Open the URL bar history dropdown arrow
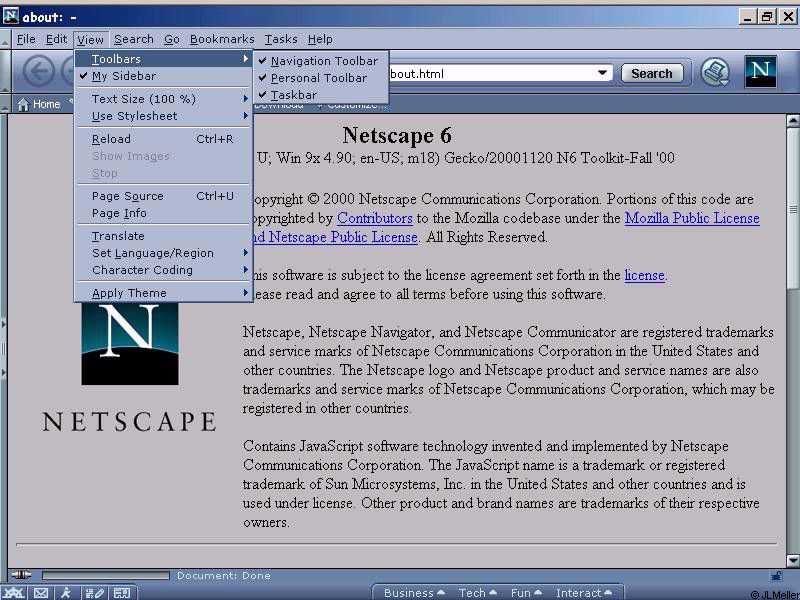Viewport: 800px width, 600px height. pyautogui.click(x=603, y=73)
